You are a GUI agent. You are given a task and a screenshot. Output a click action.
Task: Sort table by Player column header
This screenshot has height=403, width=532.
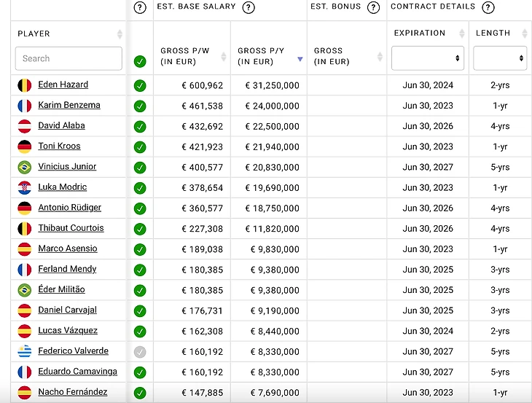[x=120, y=34]
